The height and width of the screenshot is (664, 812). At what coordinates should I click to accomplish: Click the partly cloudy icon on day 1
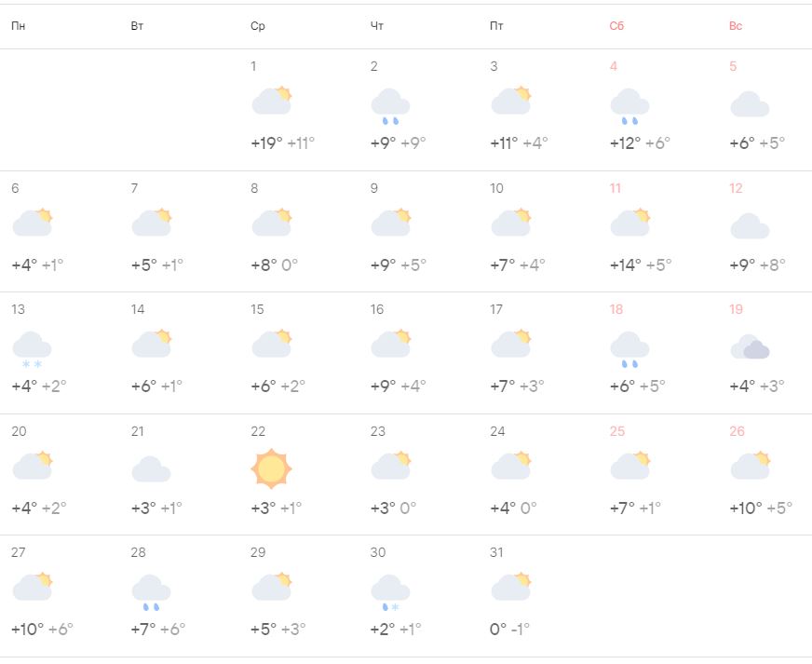(272, 100)
